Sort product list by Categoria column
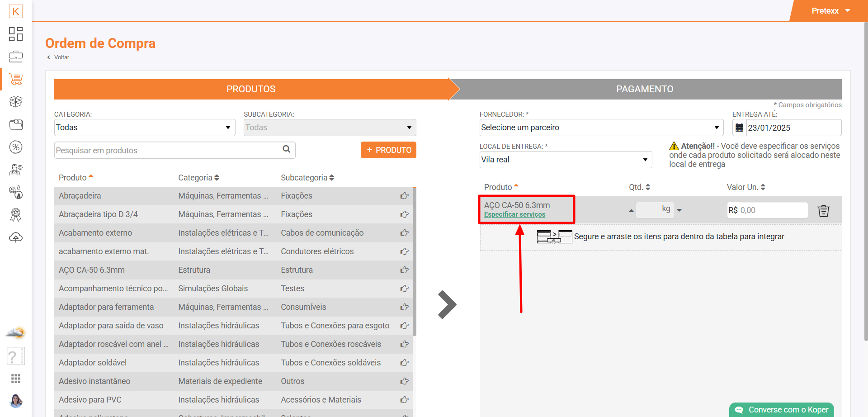 point(198,178)
